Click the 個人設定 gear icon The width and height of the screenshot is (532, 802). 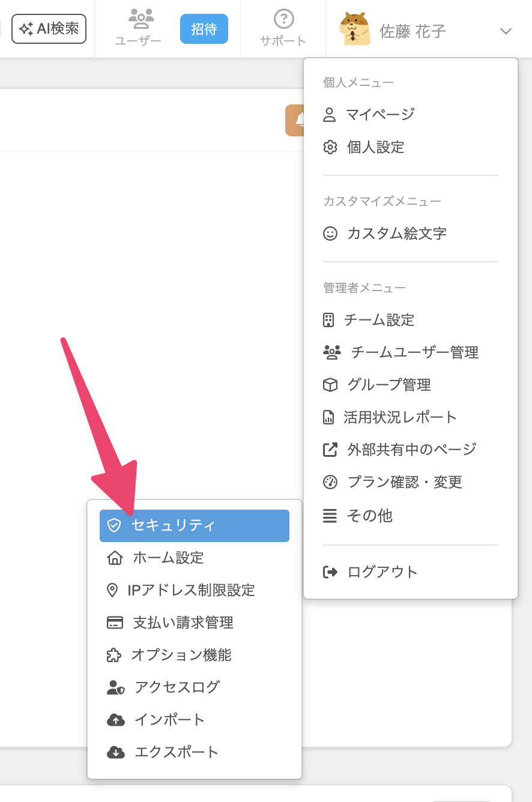[x=330, y=147]
